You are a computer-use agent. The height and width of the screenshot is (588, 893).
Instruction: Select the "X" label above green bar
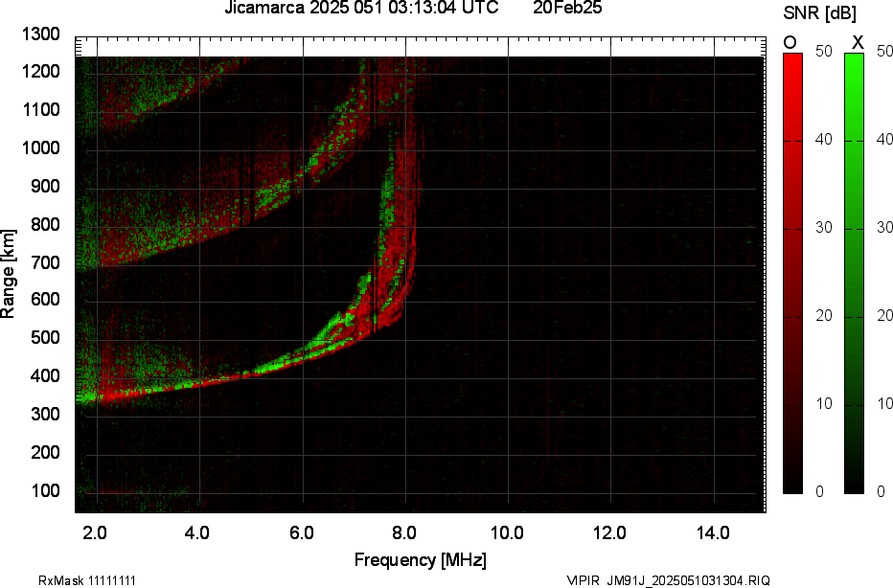(x=858, y=42)
